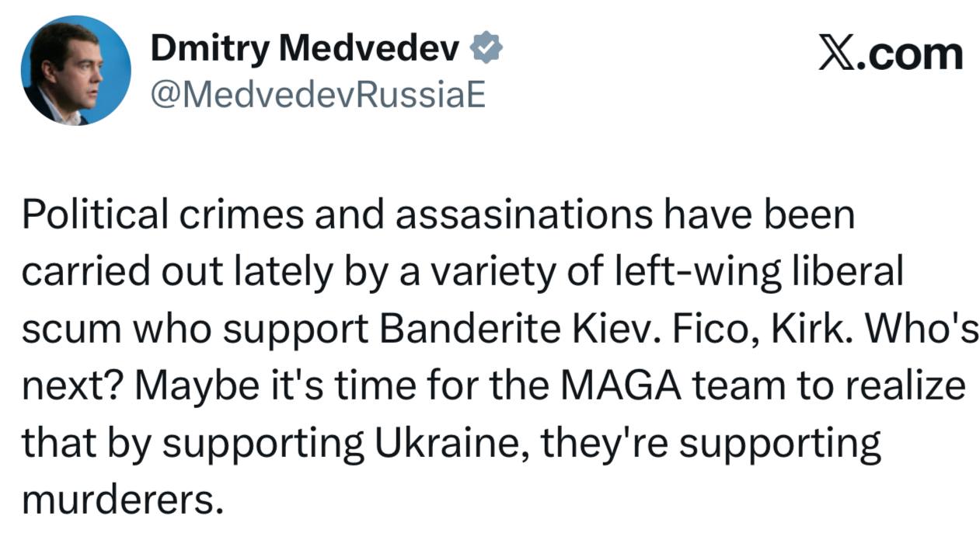
Task: Open the Dmitry Medvedev display name link
Action: [304, 50]
